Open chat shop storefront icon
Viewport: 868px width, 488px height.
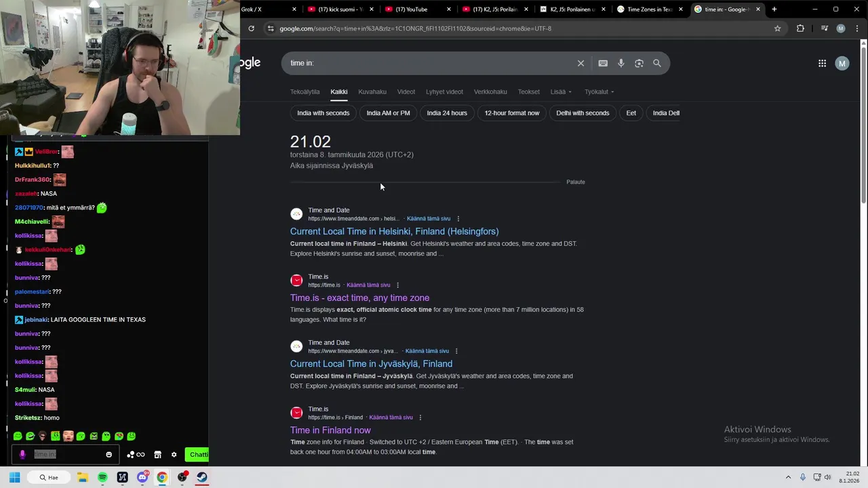(157, 455)
